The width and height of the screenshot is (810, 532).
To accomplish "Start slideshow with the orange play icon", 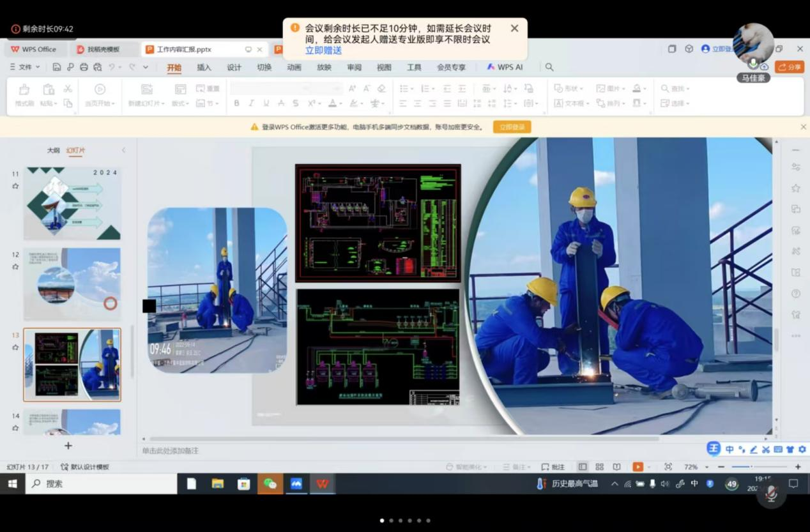I will pos(637,467).
